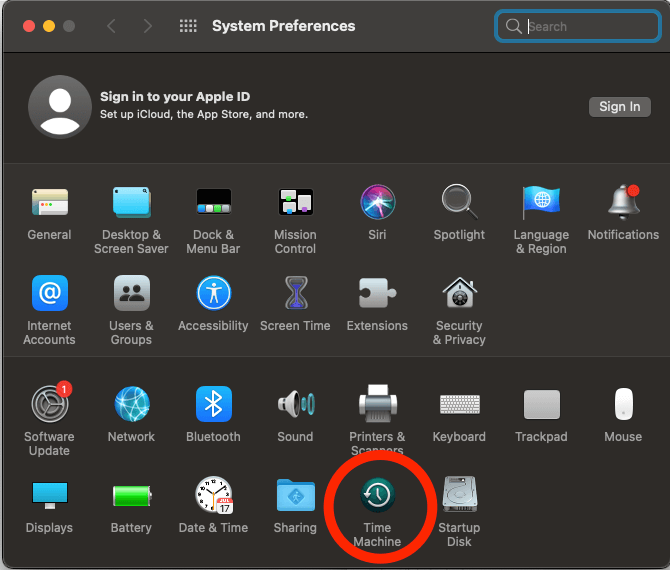The width and height of the screenshot is (670, 570).
Task: Open Startup Disk preferences
Action: (459, 497)
